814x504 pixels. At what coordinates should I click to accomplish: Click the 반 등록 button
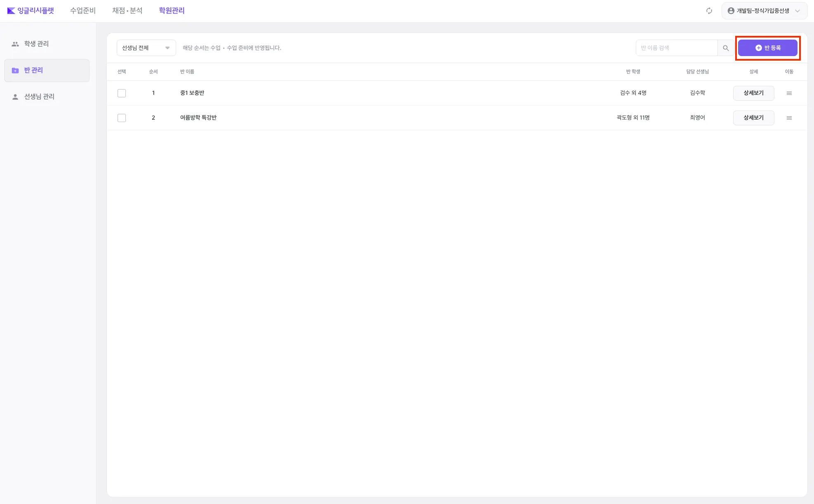(767, 48)
